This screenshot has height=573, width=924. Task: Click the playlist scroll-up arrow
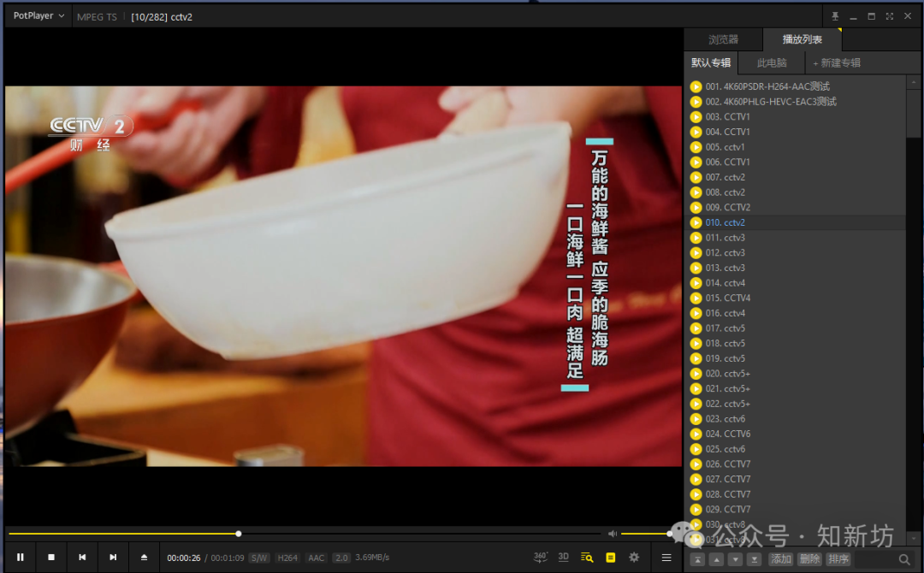click(914, 83)
